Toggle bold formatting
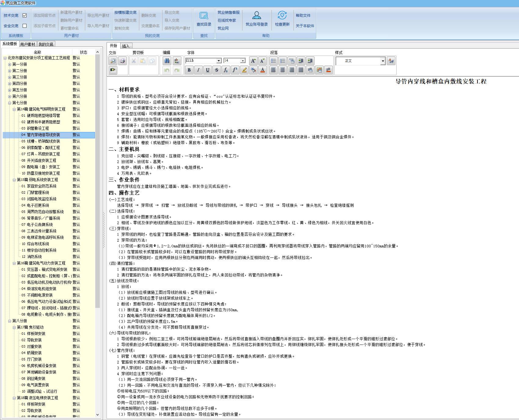The height and width of the screenshot is (420, 519). [189, 70]
